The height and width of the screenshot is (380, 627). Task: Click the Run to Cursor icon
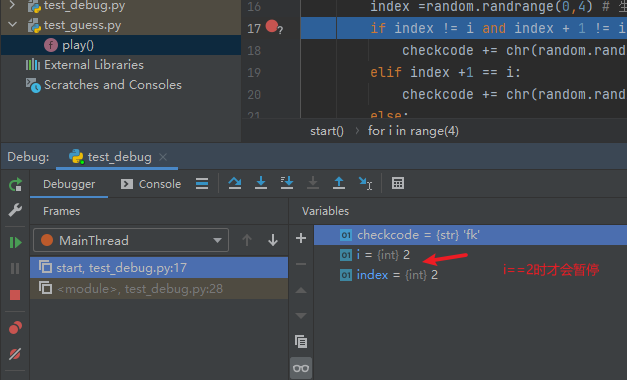365,183
